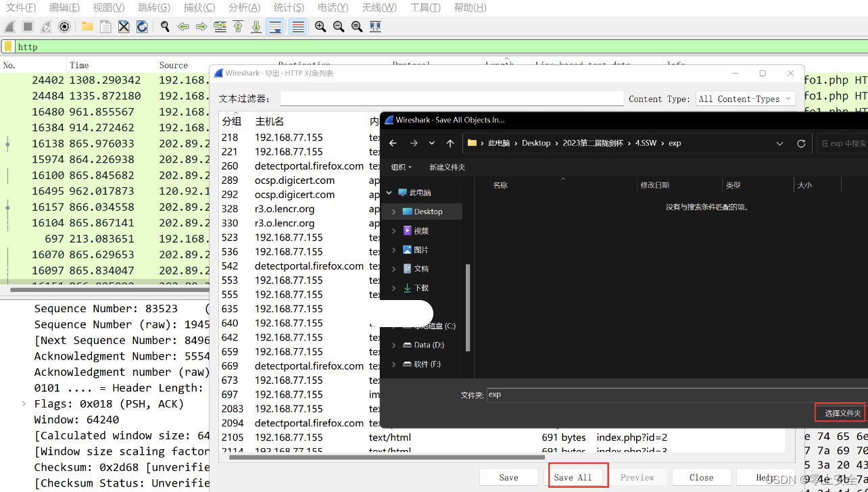Sort by 修改日期 column header
The image size is (868, 492).
pos(654,184)
